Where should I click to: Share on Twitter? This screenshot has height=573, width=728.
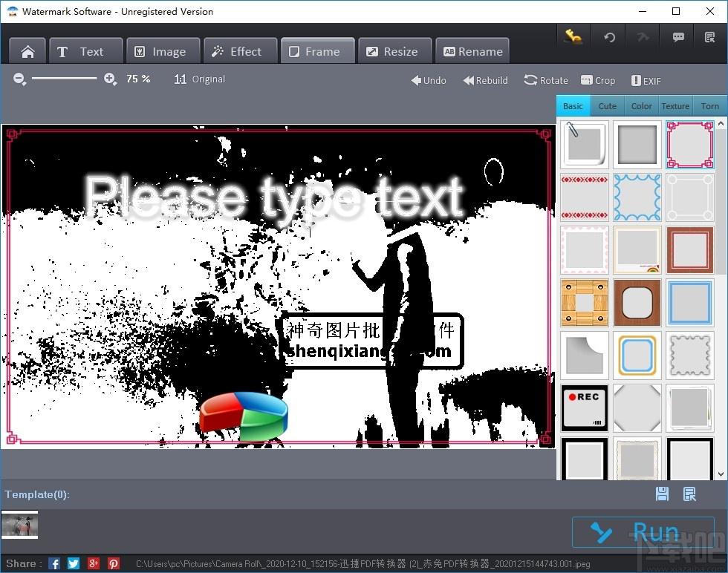pos(74,563)
